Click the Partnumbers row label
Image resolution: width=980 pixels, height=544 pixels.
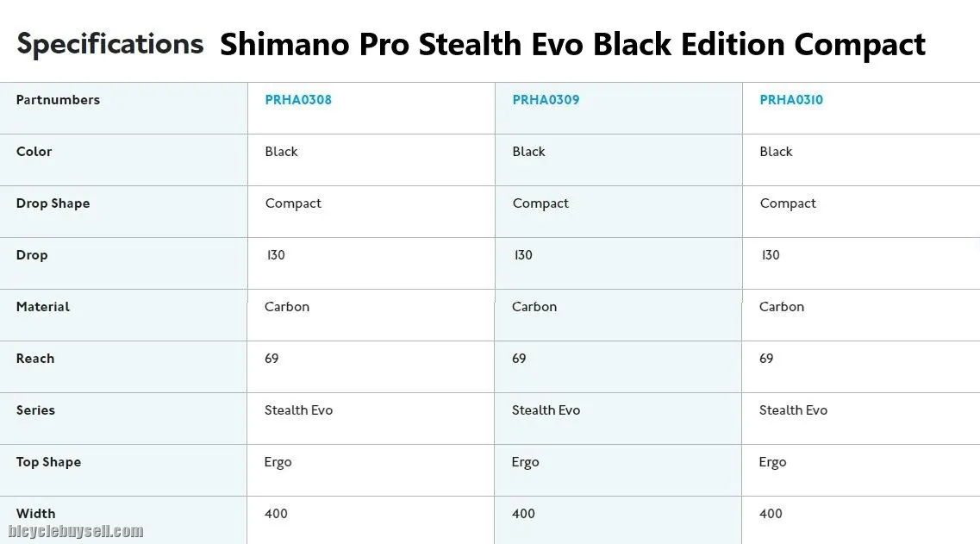coord(58,100)
